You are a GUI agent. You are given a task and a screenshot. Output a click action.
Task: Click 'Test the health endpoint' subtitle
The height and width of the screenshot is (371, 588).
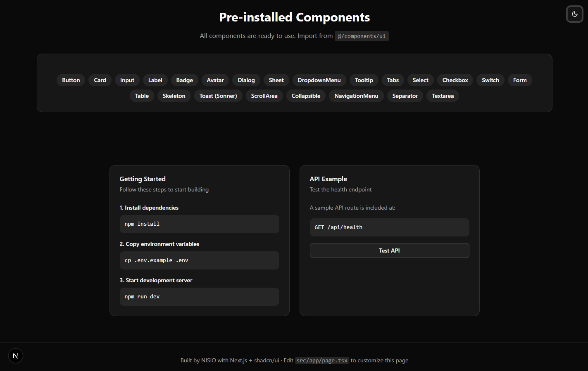341,189
